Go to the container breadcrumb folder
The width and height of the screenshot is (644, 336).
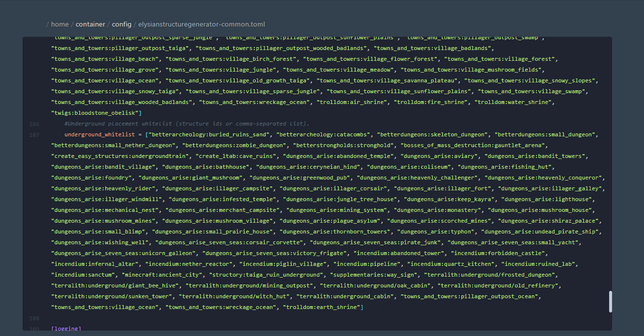point(90,24)
